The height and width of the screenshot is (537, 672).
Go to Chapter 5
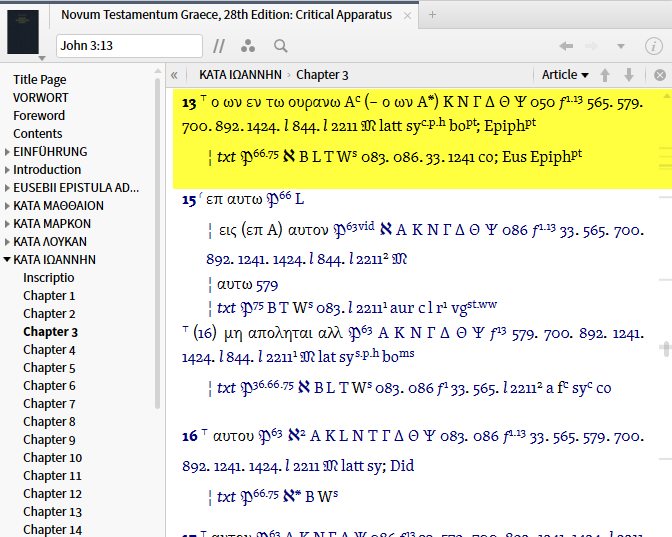49,368
